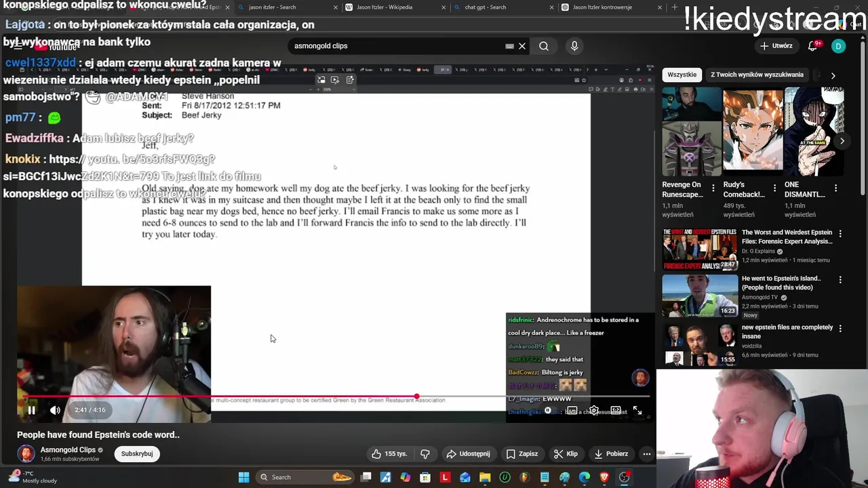Enter fullscreen video mode
This screenshot has width=868, height=488.
click(637, 411)
